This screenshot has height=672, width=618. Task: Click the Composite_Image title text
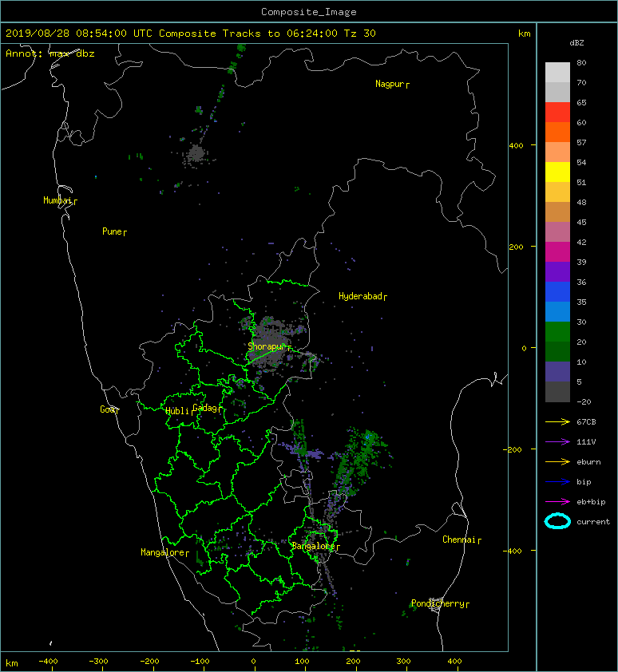click(309, 12)
